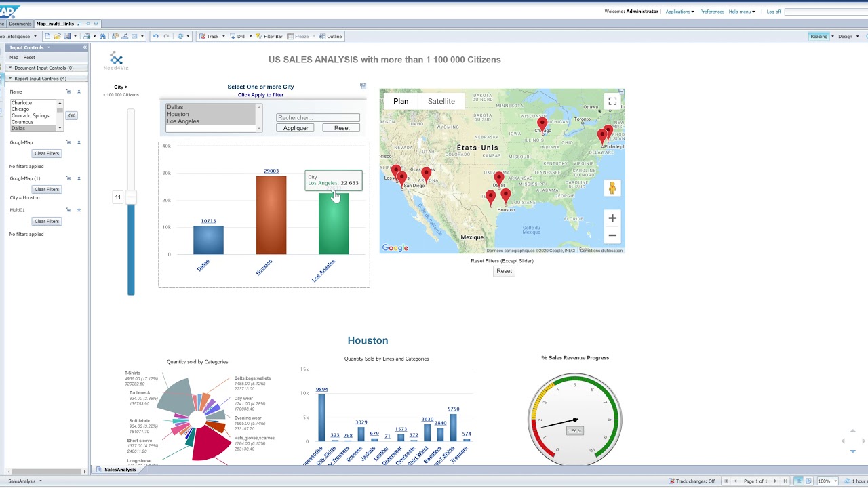The width and height of the screenshot is (868, 488).
Task: Click the icon right of the Select One or more City title
Action: tap(363, 86)
